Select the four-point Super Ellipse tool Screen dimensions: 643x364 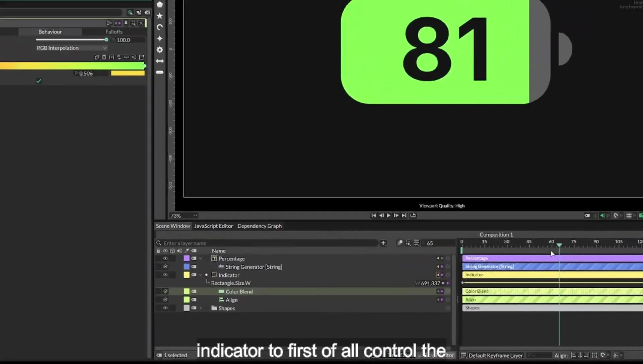coord(160,38)
